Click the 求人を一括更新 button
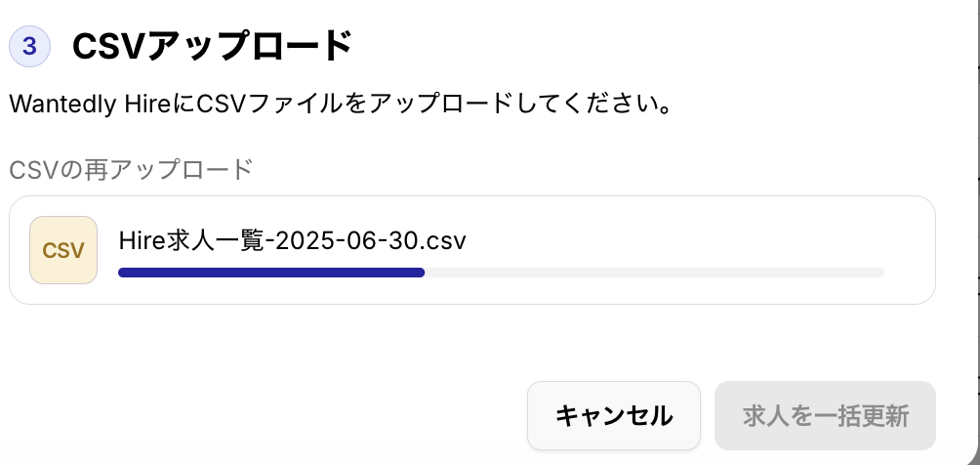 coord(825,415)
